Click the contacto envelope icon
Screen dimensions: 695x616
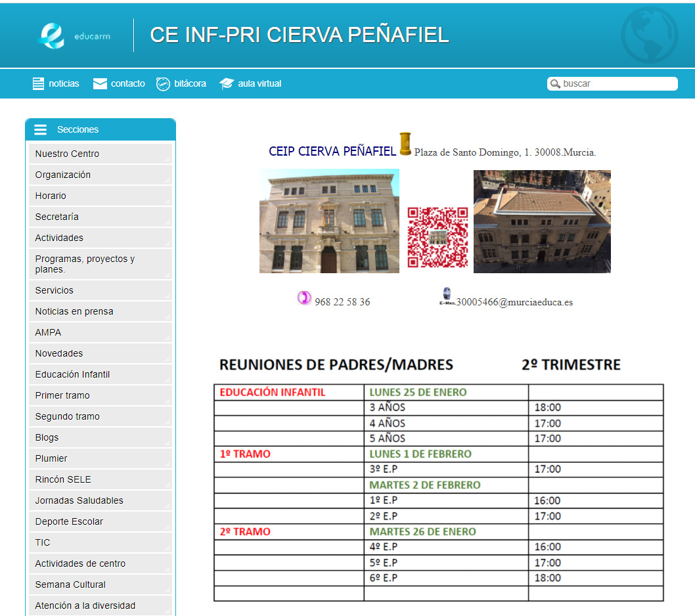[100, 83]
